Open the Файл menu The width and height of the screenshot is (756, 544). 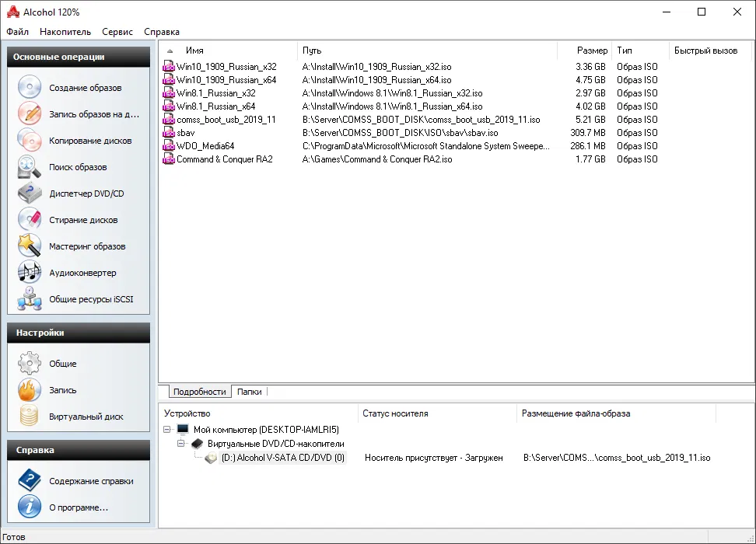(17, 32)
